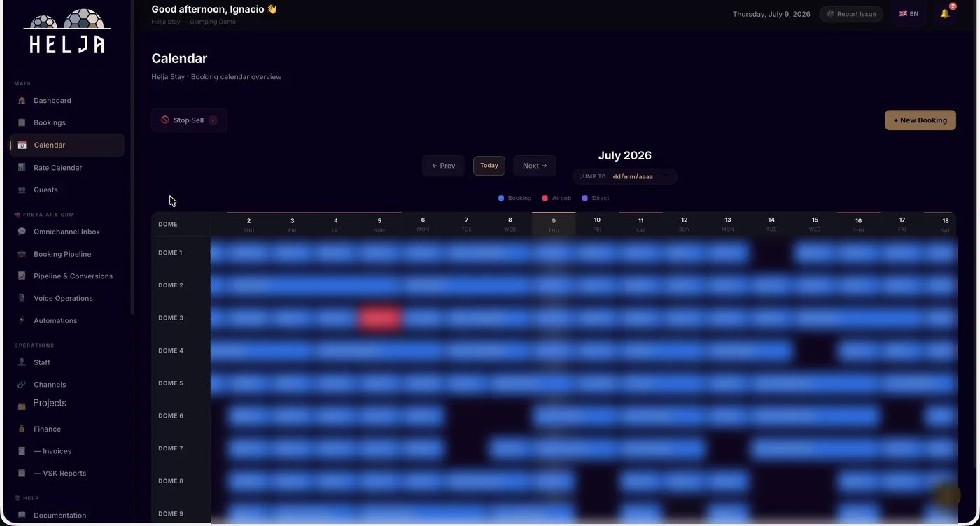This screenshot has height=526, width=980.
Task: Click the New Booking button
Action: pyautogui.click(x=920, y=120)
